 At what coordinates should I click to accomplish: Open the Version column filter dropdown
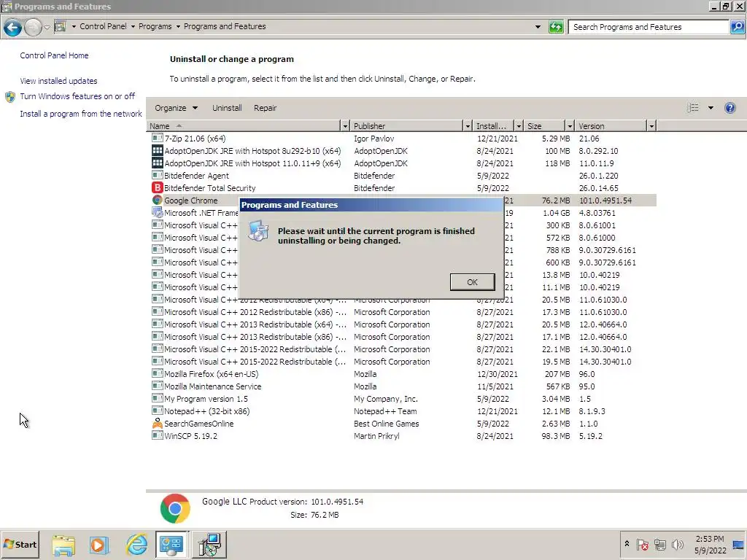click(651, 125)
